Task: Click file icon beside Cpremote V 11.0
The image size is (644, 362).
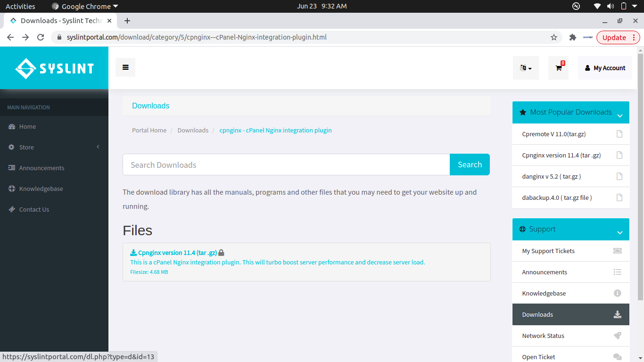Action: (619, 134)
